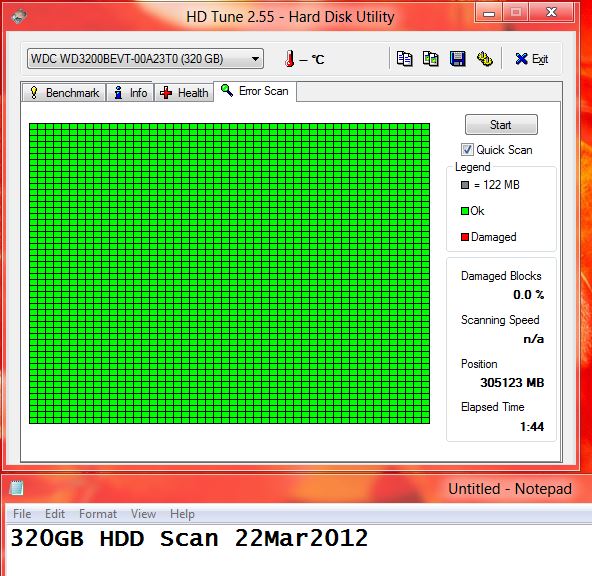Open the Info tab
The height and width of the screenshot is (576, 592).
[x=130, y=92]
